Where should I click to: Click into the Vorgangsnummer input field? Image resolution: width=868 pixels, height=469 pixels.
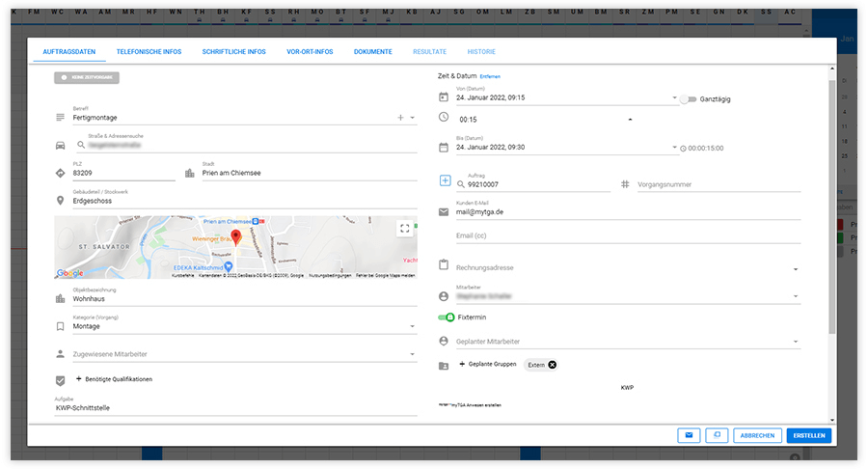(719, 184)
